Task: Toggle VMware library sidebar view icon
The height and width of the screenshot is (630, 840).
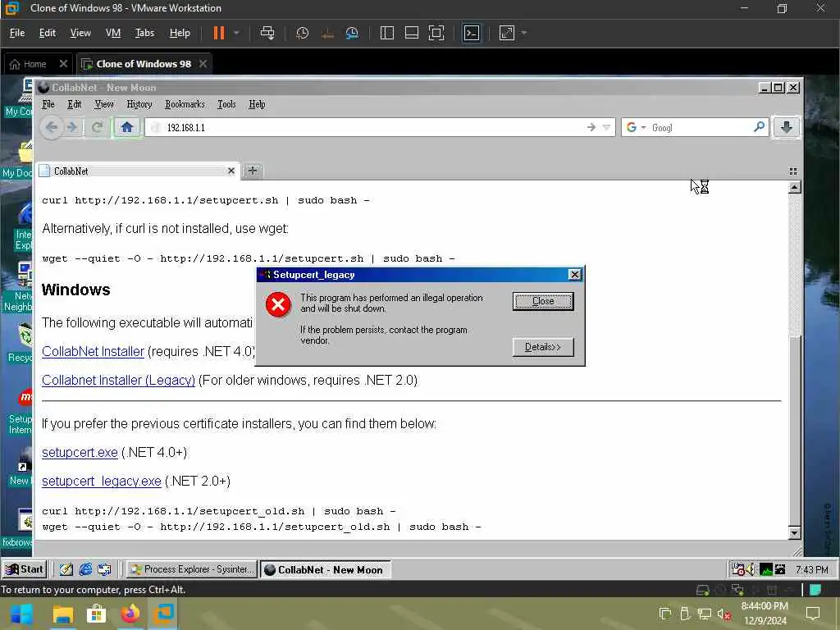Action: [387, 33]
